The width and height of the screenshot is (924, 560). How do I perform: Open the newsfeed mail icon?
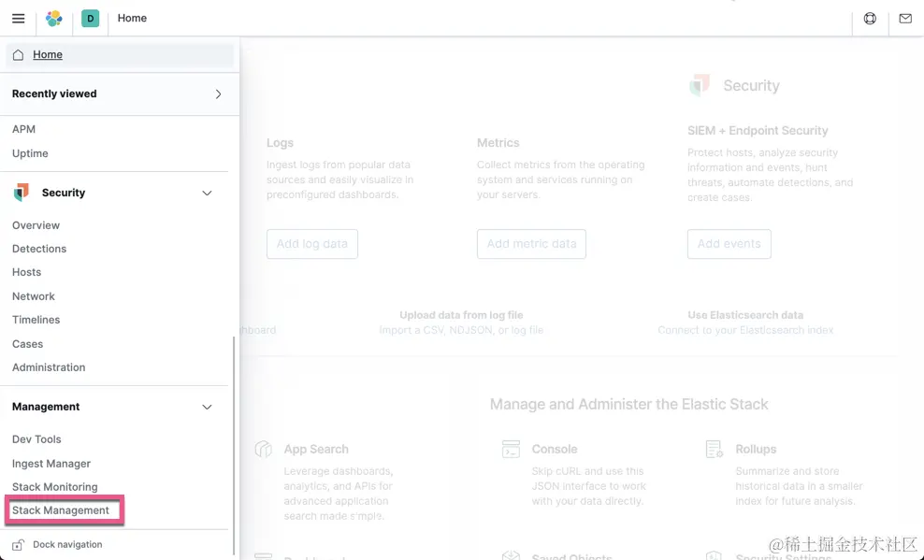[905, 19]
